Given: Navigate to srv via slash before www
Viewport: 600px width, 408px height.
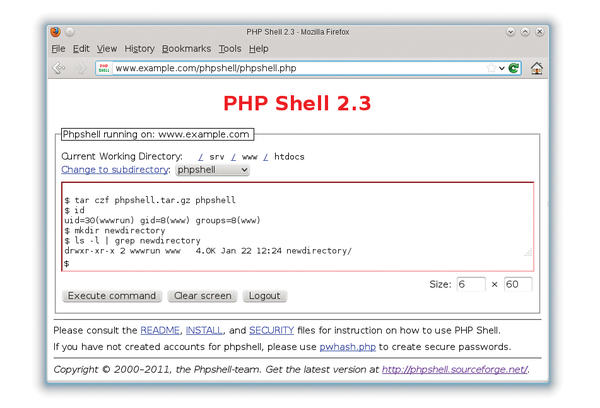Looking at the screenshot, I should (233, 157).
